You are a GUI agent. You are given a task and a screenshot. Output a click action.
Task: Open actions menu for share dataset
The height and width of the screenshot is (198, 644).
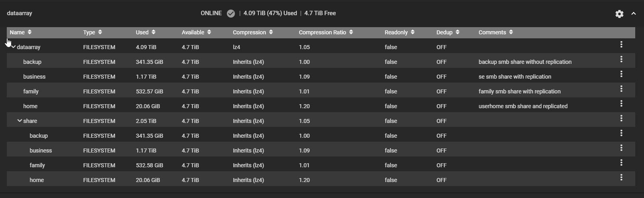[x=621, y=119]
